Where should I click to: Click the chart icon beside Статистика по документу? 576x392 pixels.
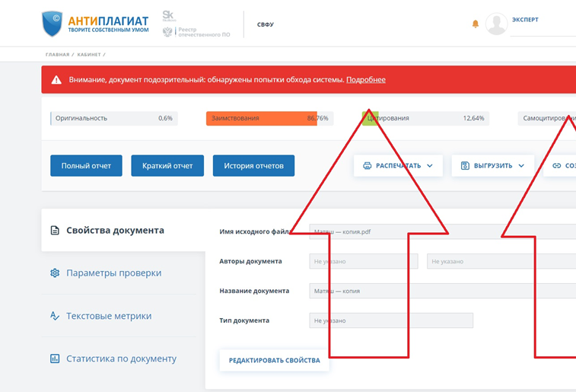click(55, 359)
